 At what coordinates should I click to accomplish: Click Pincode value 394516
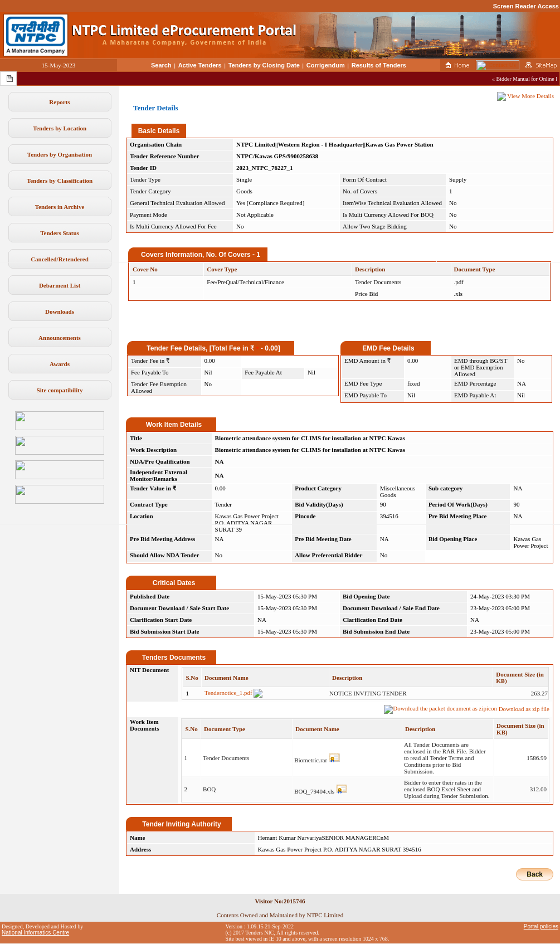389,516
